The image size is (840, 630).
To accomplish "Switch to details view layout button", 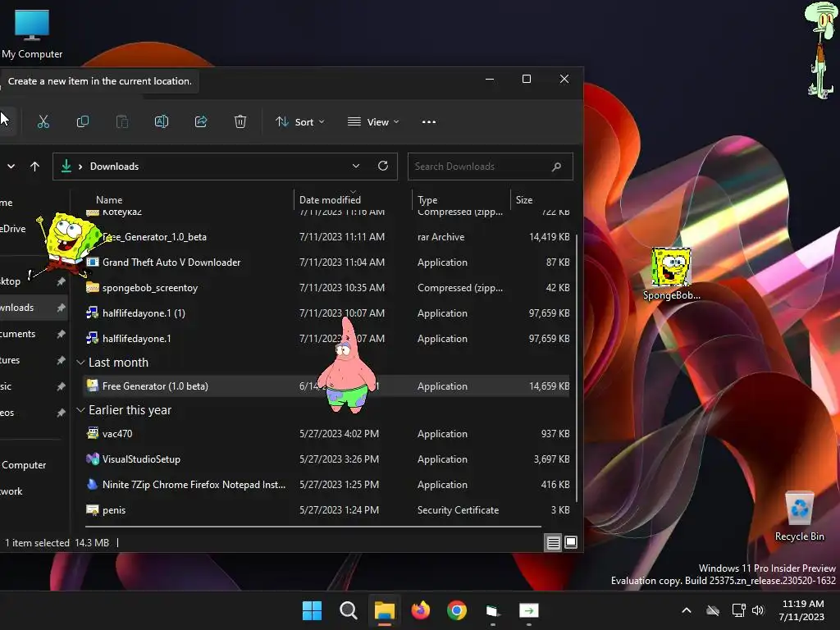I will [x=554, y=543].
